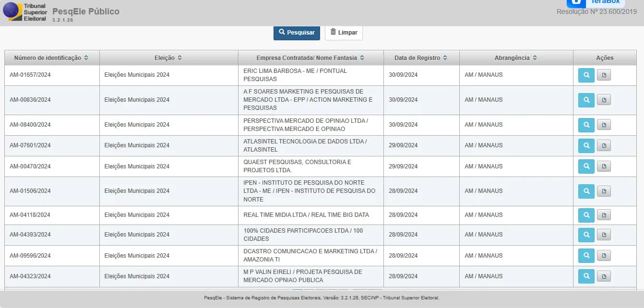View details of AM-08400/2024 with magnifier
The width and height of the screenshot is (644, 308).
click(x=586, y=125)
